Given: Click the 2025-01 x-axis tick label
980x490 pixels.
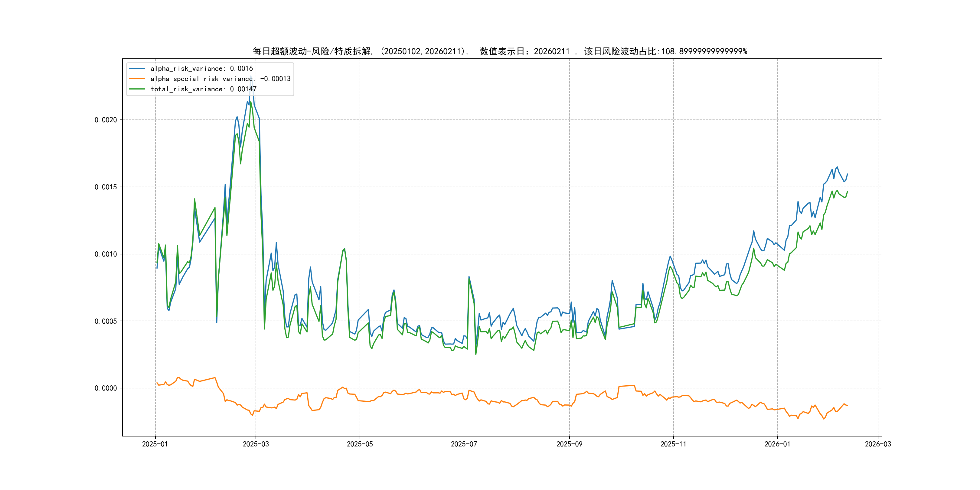Looking at the screenshot, I should click(x=155, y=444).
